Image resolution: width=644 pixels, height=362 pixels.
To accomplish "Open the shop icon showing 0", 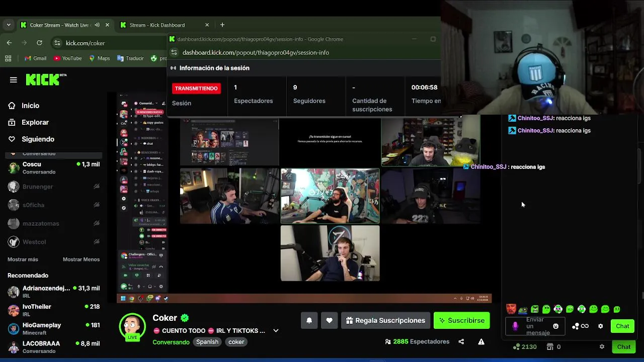I will (x=554, y=347).
